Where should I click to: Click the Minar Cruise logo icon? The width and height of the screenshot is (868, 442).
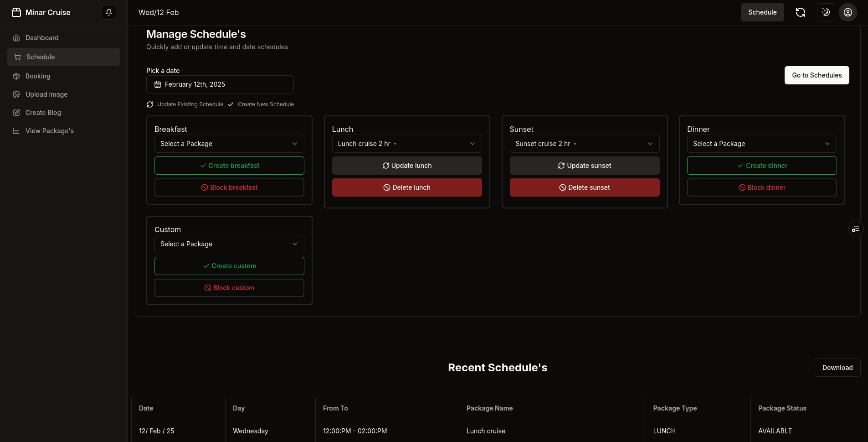click(x=16, y=12)
